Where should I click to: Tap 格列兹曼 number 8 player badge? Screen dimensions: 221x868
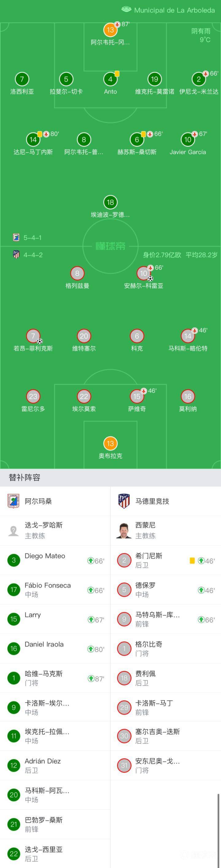click(x=77, y=273)
